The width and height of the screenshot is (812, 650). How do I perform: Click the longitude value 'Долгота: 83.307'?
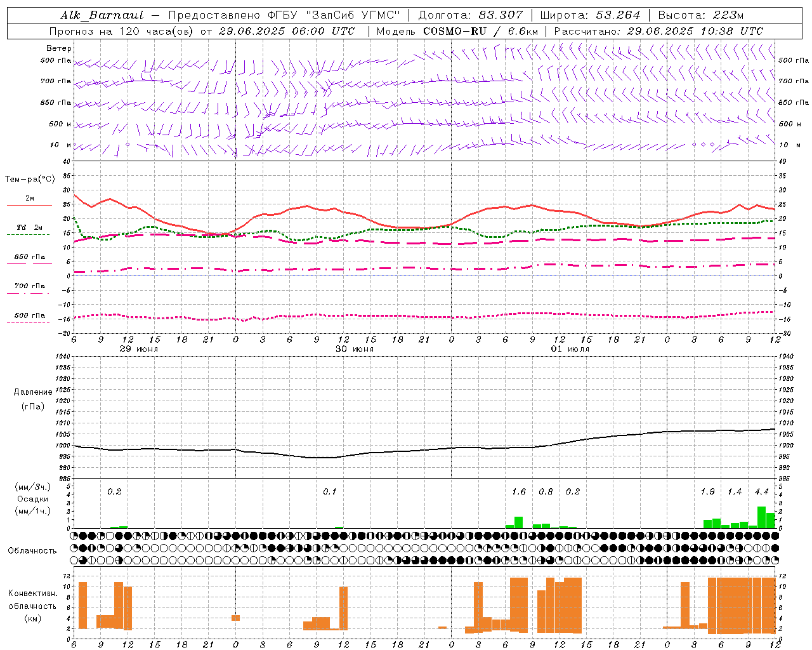pyautogui.click(x=471, y=15)
